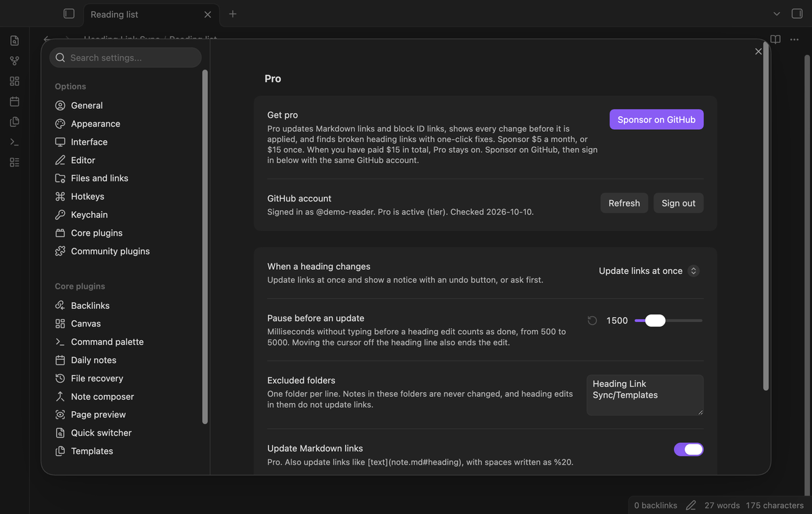Image resolution: width=812 pixels, height=514 pixels.
Task: Click the pause before update slider
Action: pos(669,321)
